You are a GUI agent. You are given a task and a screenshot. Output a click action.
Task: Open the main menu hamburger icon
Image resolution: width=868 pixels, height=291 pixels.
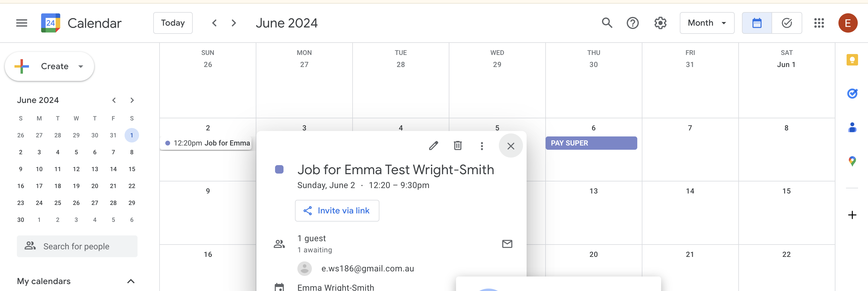pyautogui.click(x=22, y=23)
